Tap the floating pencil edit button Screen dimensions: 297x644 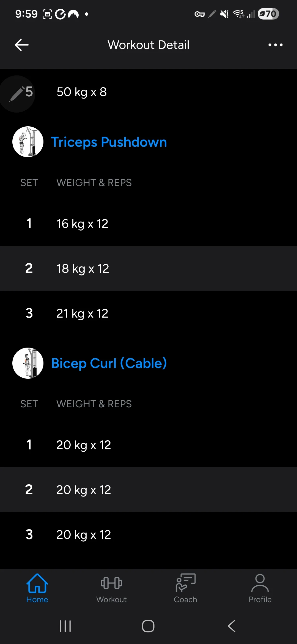point(16,94)
